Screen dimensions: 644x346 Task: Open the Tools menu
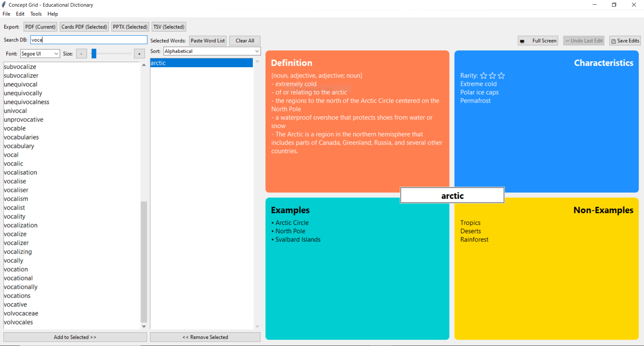tap(36, 14)
